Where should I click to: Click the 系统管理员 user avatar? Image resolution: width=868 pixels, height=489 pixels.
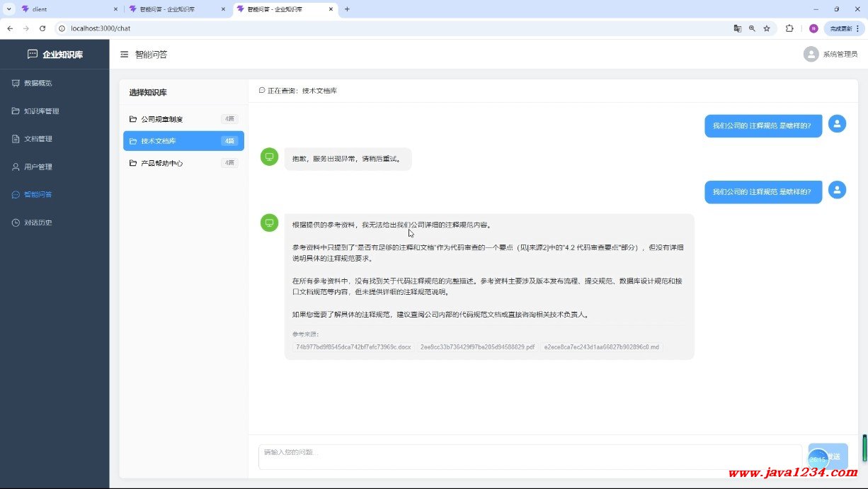click(811, 55)
